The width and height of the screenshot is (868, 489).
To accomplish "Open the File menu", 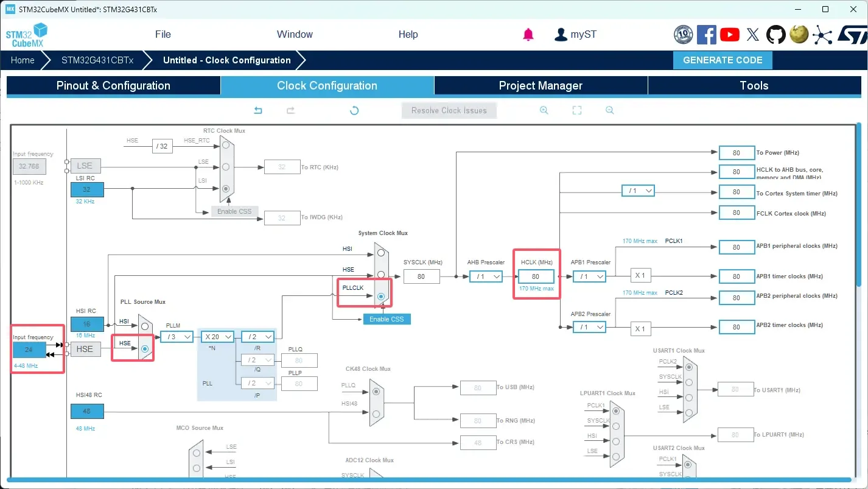I will (x=163, y=35).
